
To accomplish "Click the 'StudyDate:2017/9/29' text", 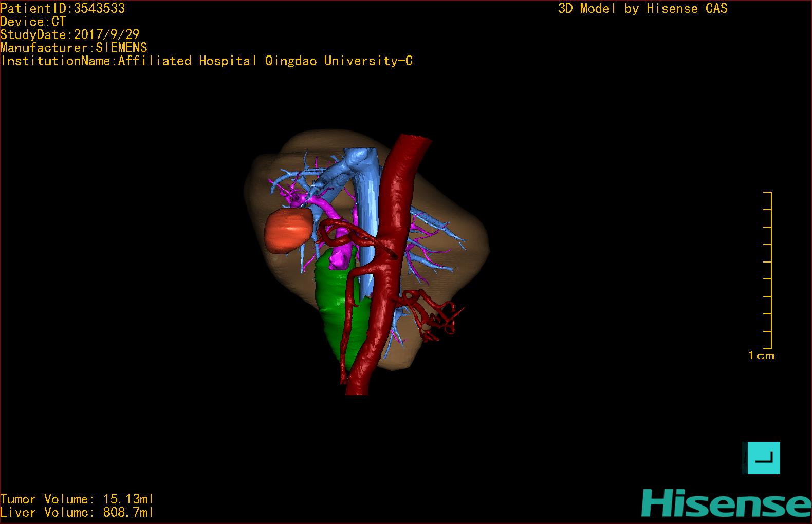I will click(x=70, y=34).
